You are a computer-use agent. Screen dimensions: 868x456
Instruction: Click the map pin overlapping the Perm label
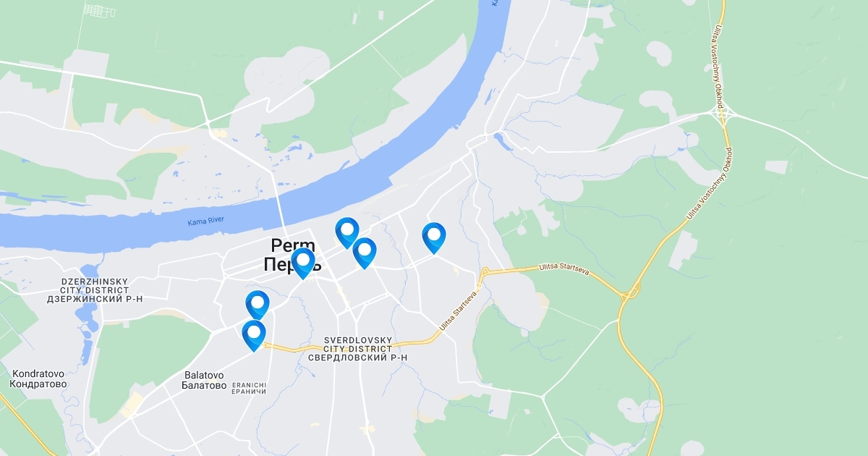tap(303, 263)
